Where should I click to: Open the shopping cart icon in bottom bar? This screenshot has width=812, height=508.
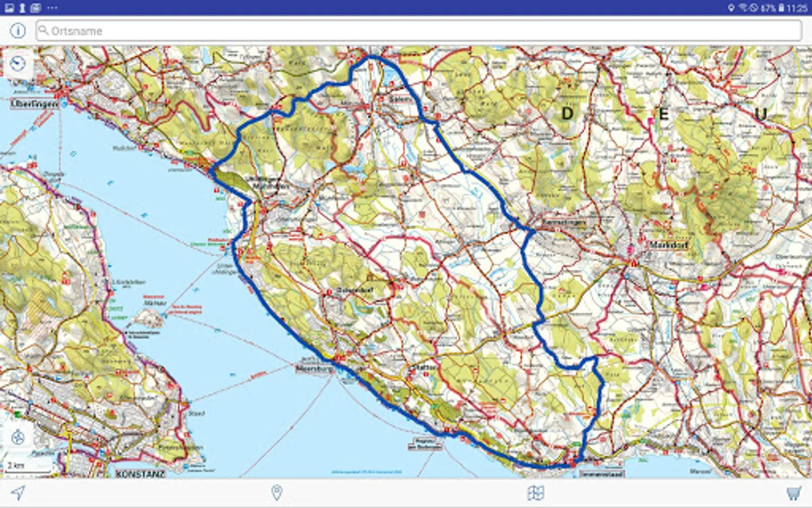pyautogui.click(x=794, y=493)
